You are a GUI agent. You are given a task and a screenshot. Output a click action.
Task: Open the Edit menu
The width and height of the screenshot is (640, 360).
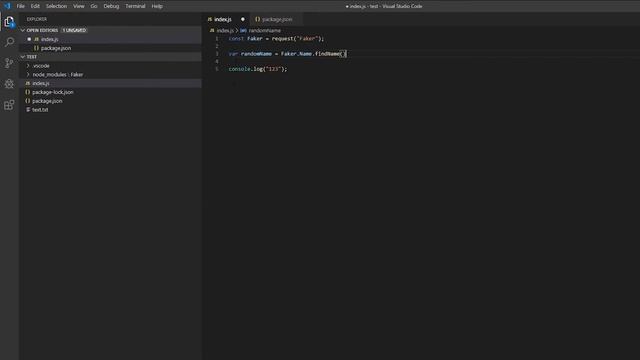tap(35, 6)
